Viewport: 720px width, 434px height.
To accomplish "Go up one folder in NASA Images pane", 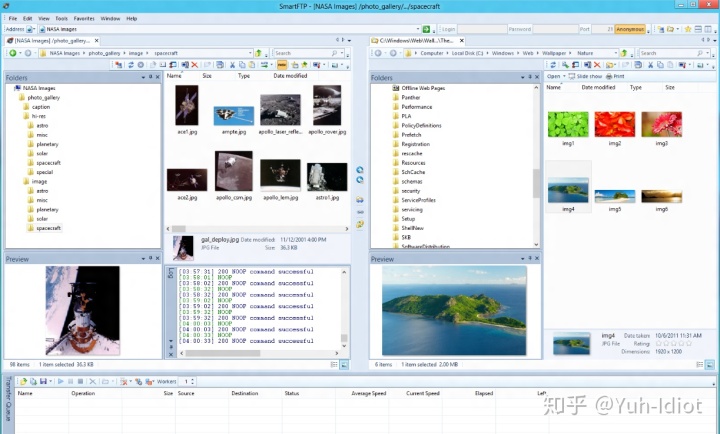I will tap(258, 53).
